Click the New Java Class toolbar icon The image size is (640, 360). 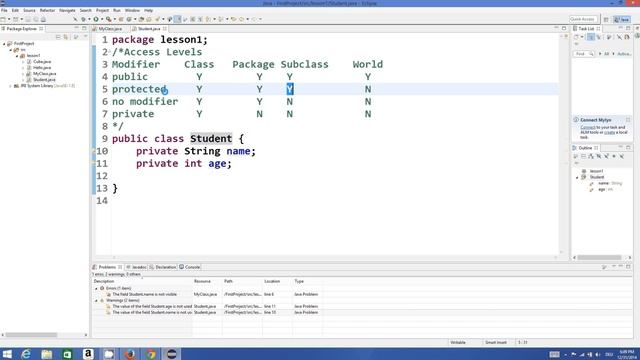click(x=129, y=19)
